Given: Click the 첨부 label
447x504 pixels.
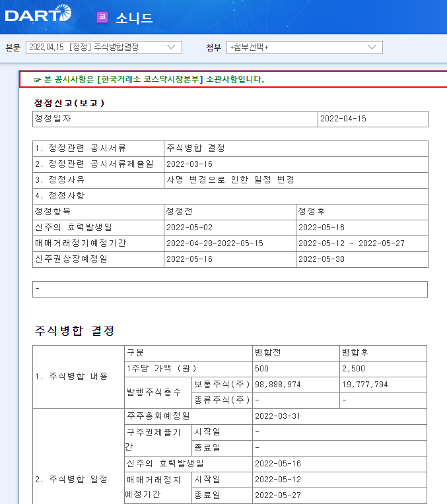Looking at the screenshot, I should coord(214,48).
